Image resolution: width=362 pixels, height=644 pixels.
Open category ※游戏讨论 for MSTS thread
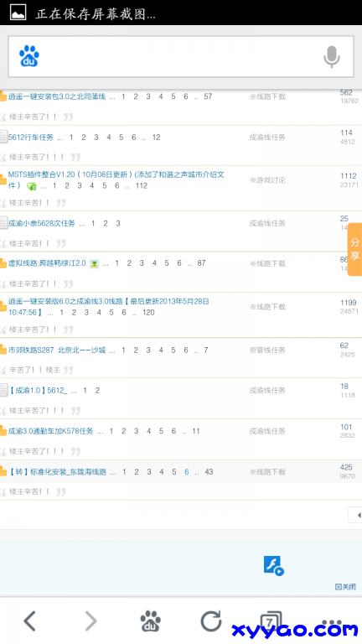pos(267,180)
